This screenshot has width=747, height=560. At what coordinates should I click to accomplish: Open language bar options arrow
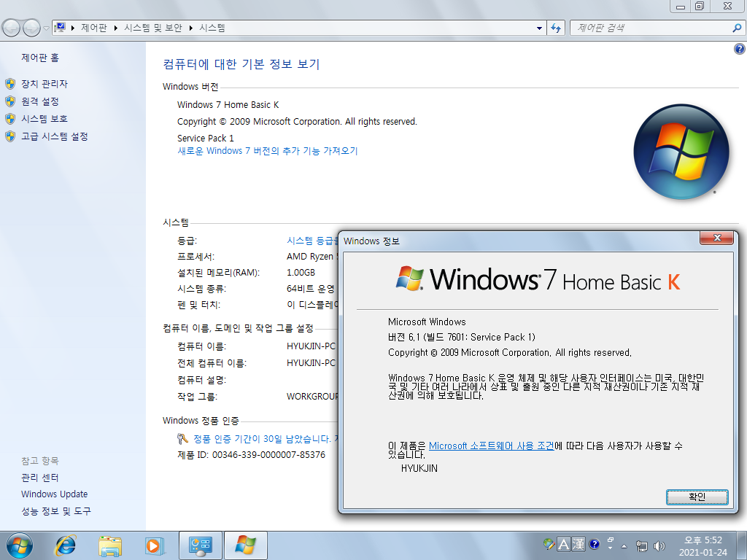[x=611, y=548]
